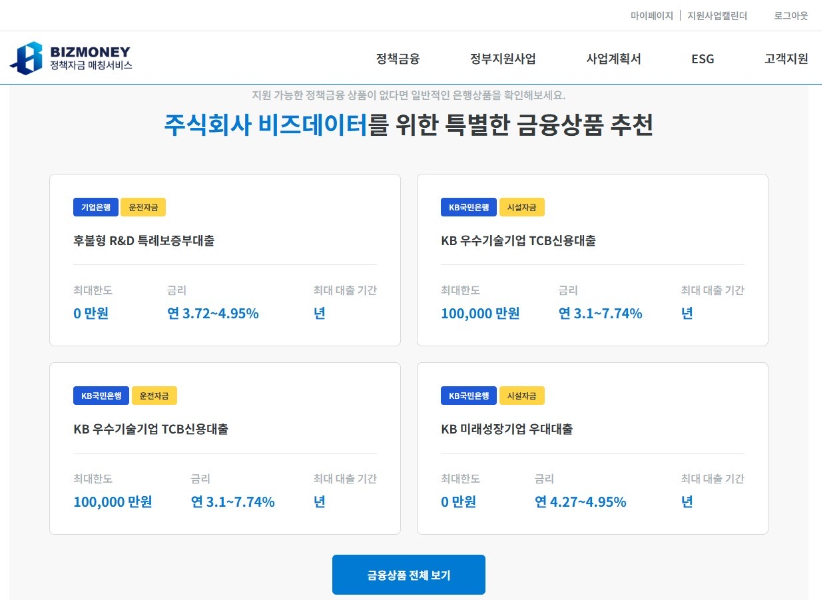Viewport: 822px width, 600px height.
Task: Open the 정책금융 menu
Action: pos(397,59)
